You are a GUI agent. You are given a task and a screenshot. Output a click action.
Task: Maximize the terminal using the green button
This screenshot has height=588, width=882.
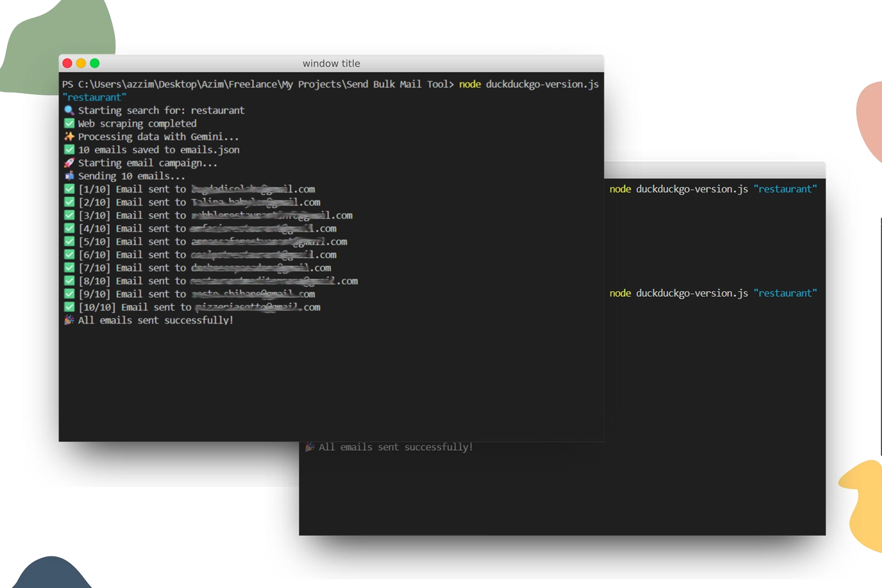coord(95,63)
